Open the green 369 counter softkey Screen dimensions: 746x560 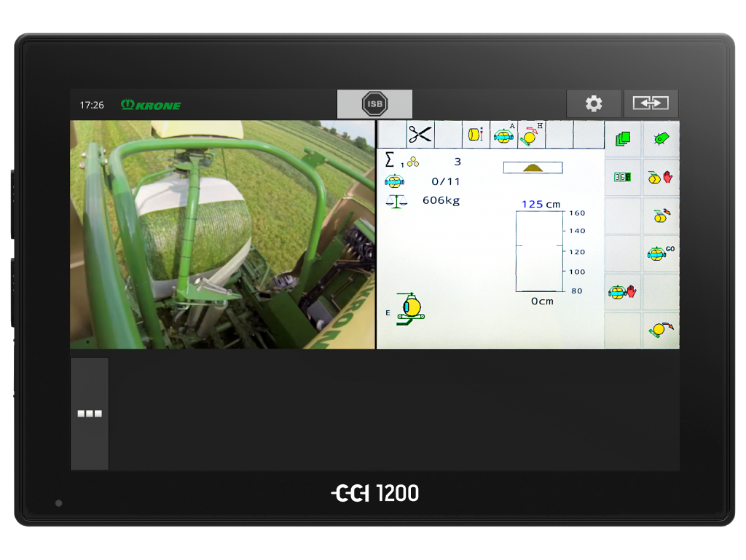pyautogui.click(x=623, y=177)
